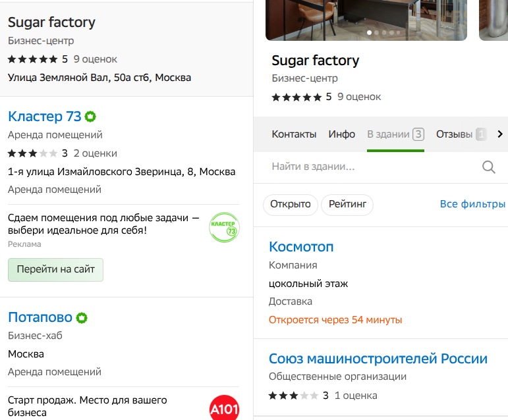Open Все фильтры options
508x420 pixels.
472,205
